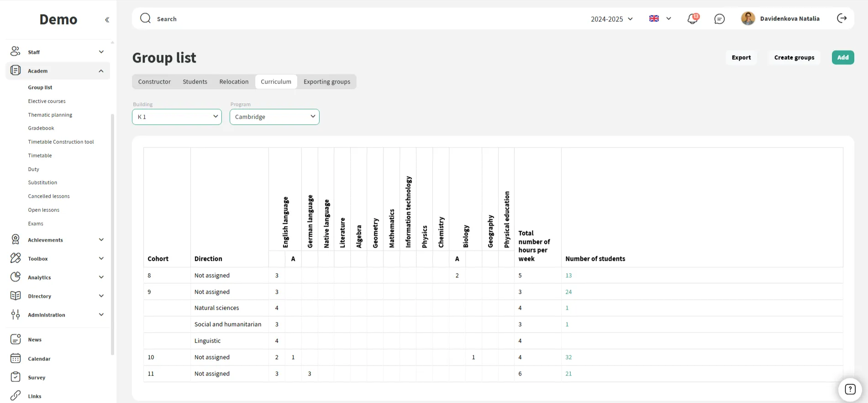Open the Links sidebar item
The height and width of the screenshot is (403, 868).
tap(35, 396)
